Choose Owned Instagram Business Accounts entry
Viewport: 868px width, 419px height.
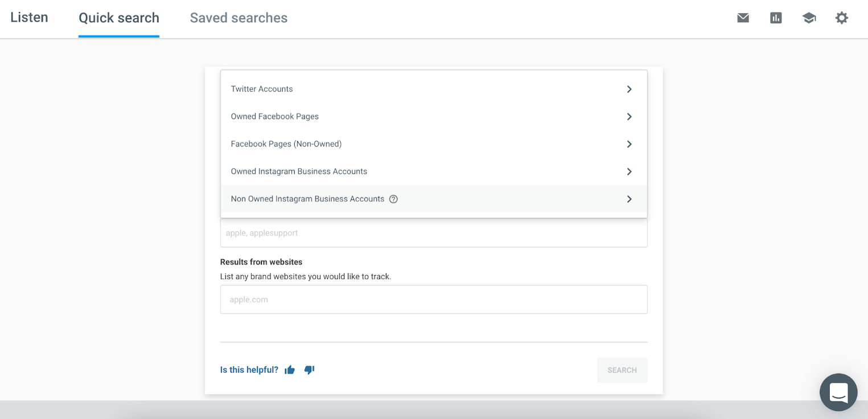(x=434, y=172)
